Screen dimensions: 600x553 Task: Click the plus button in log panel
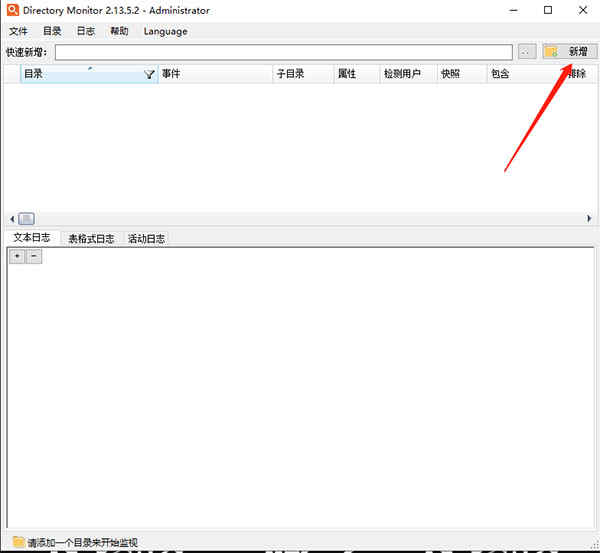(x=17, y=256)
